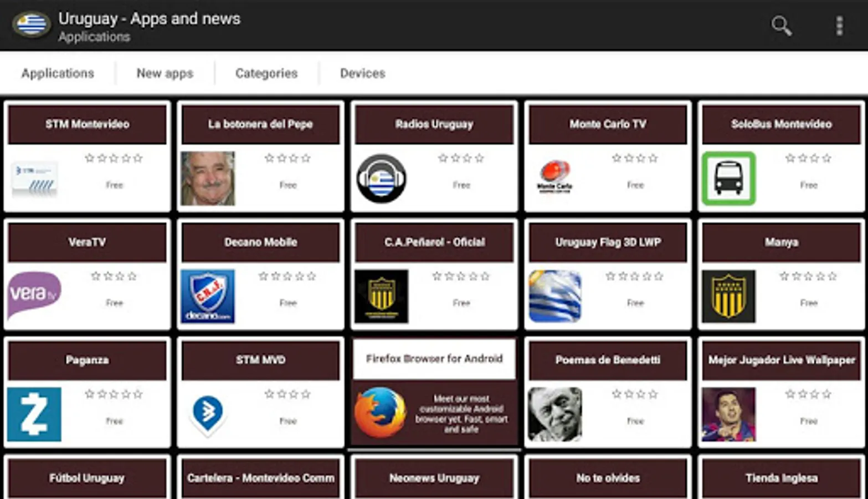The width and height of the screenshot is (868, 499).
Task: Open the Manya yellow-black crest icon
Action: tap(728, 296)
